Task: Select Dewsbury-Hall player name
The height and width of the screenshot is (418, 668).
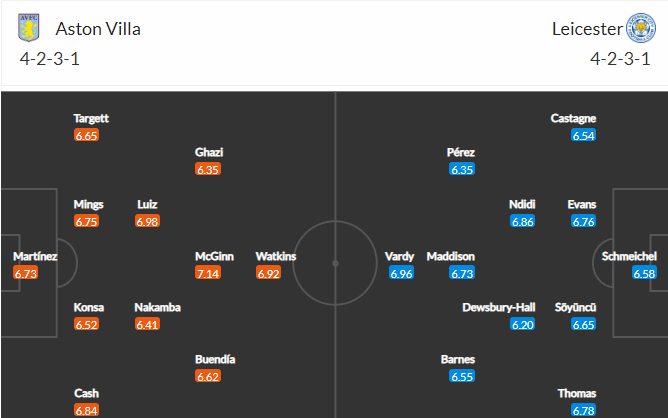Action: coord(499,307)
